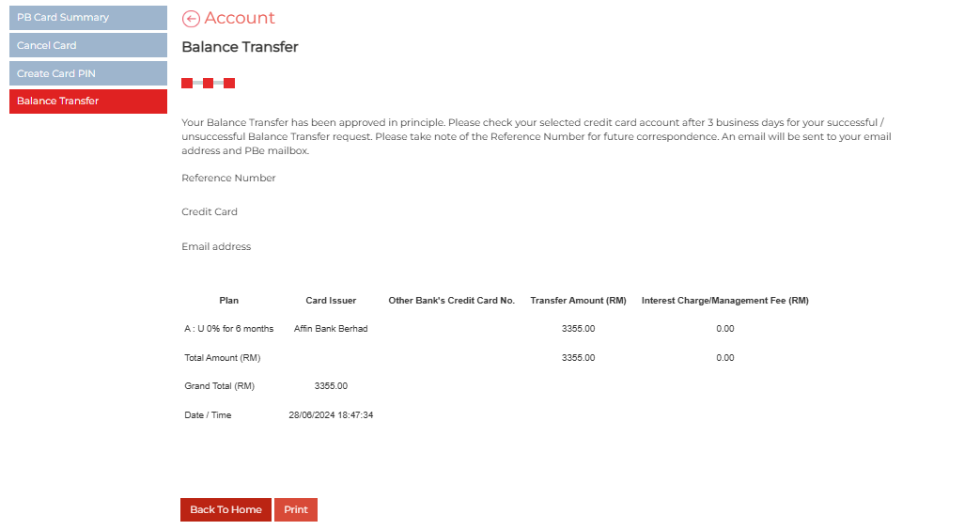Click the Other Bank's Credit Card No. header
This screenshot has height=530, width=980.
pyautogui.click(x=451, y=301)
